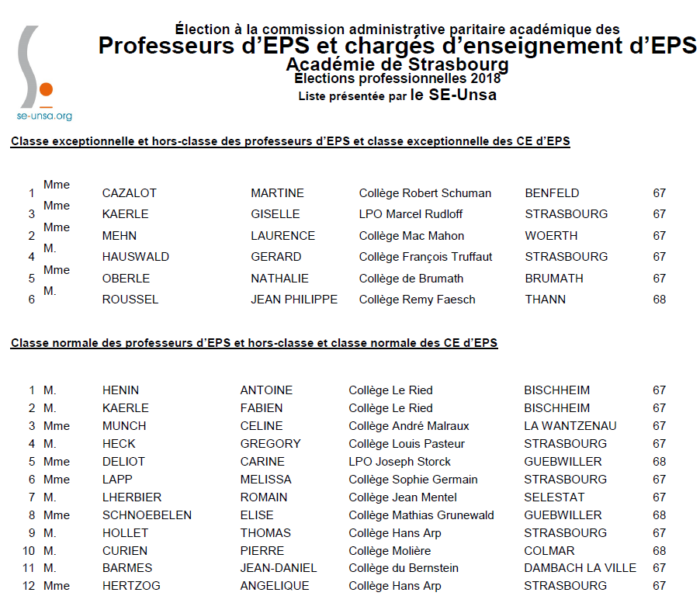Click the "Élections professionnelles 2018" line

click(397, 78)
